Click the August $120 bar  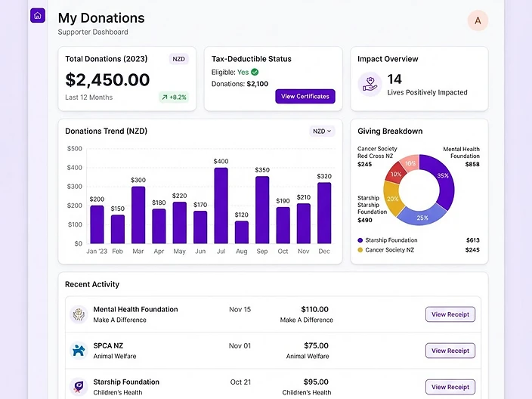pyautogui.click(x=242, y=233)
